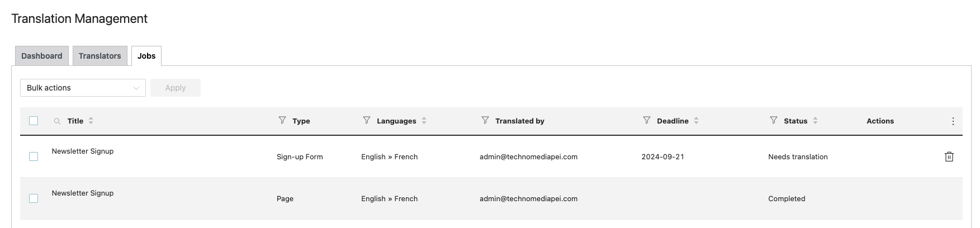Check the Sign-up Form Newsletter Signup row
This screenshot has width=980, height=228.
pos(34,156)
